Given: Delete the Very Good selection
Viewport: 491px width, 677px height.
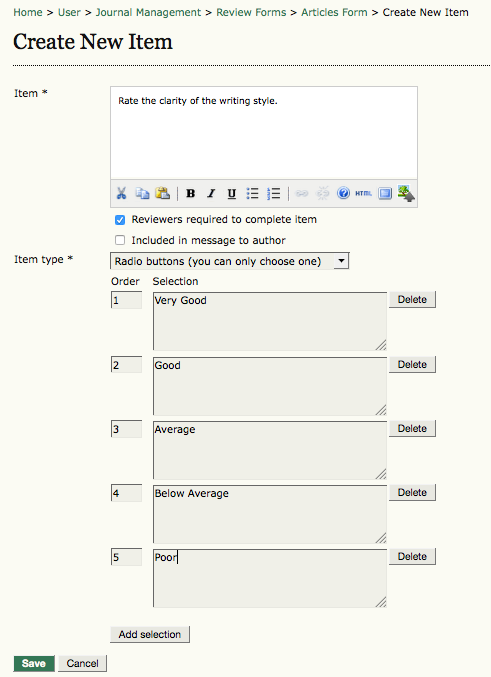Looking at the screenshot, I should pos(412,300).
